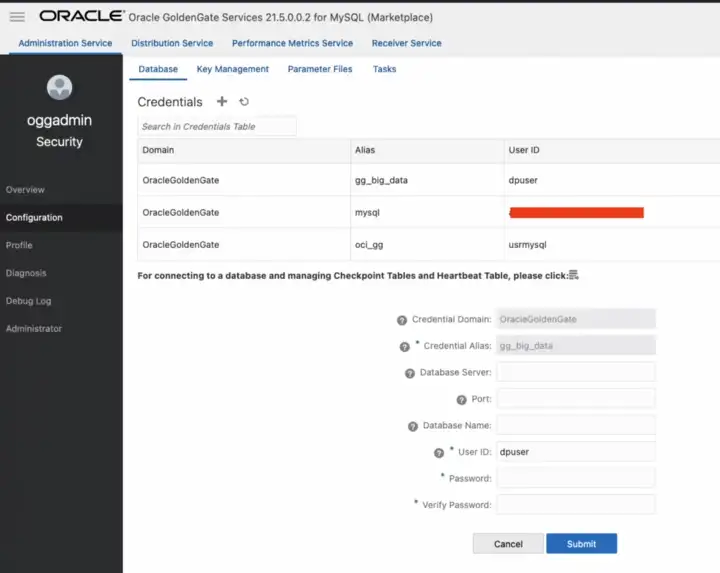Show help for Credential Alias

[x=405, y=347]
